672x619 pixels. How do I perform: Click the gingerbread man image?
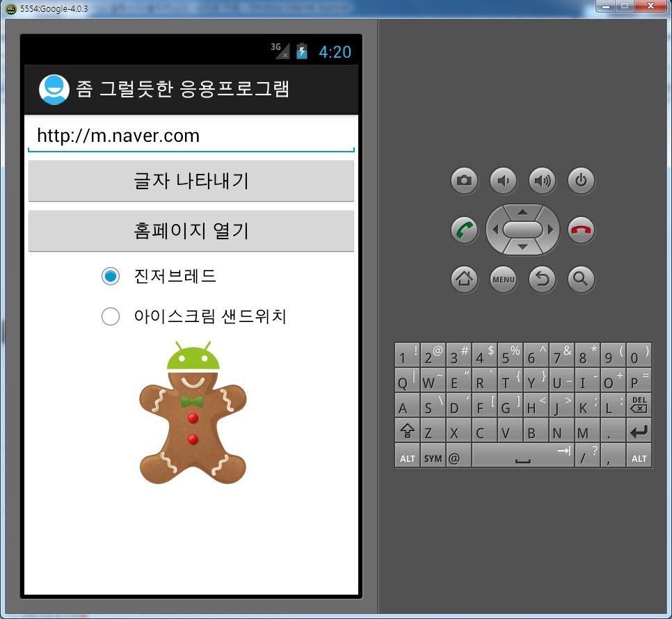pos(193,412)
